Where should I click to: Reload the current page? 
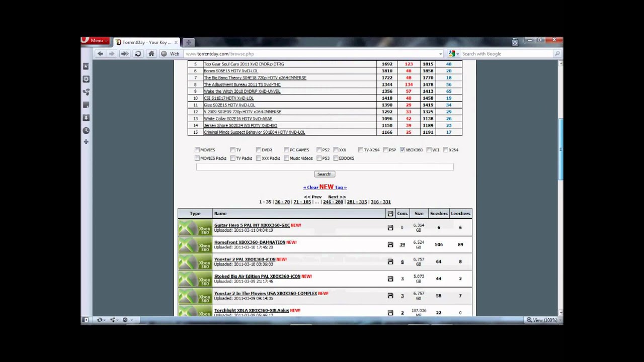tap(138, 54)
